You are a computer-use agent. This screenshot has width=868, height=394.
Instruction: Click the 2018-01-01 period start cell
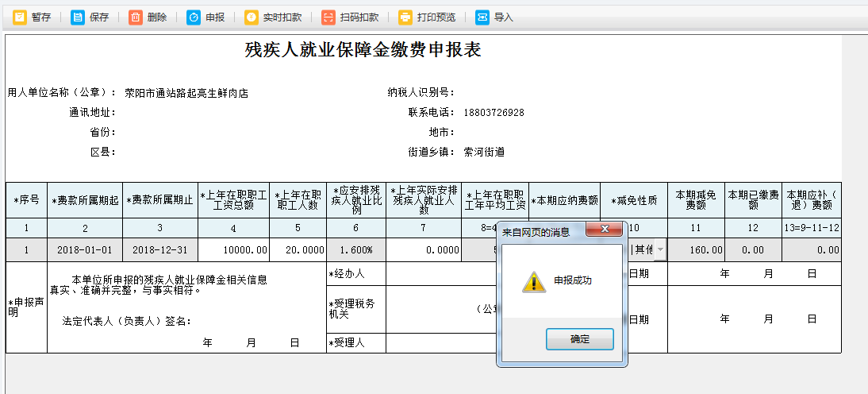85,250
